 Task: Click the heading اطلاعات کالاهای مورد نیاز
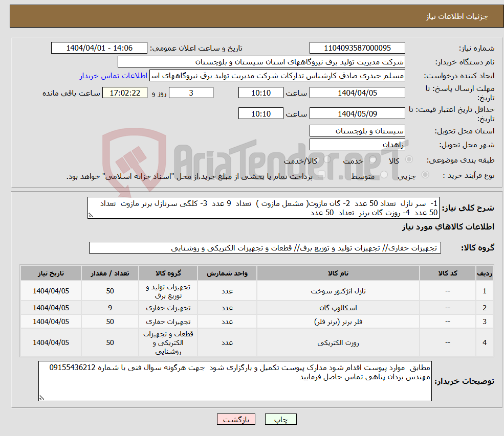coord(448,227)
